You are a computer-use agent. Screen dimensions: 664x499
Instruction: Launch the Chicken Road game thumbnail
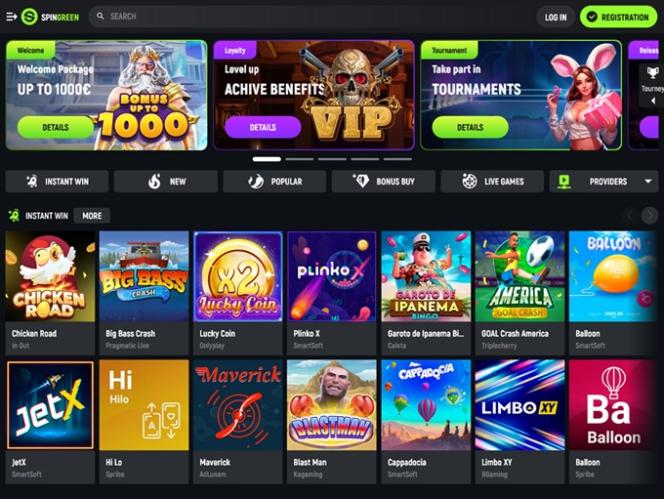(x=50, y=276)
